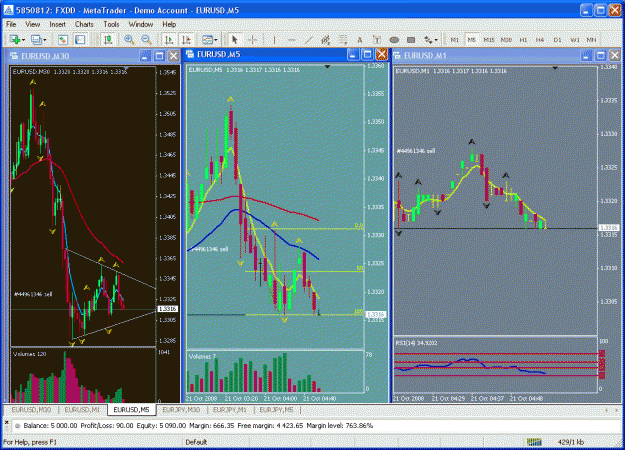Open the Help menu

point(169,24)
